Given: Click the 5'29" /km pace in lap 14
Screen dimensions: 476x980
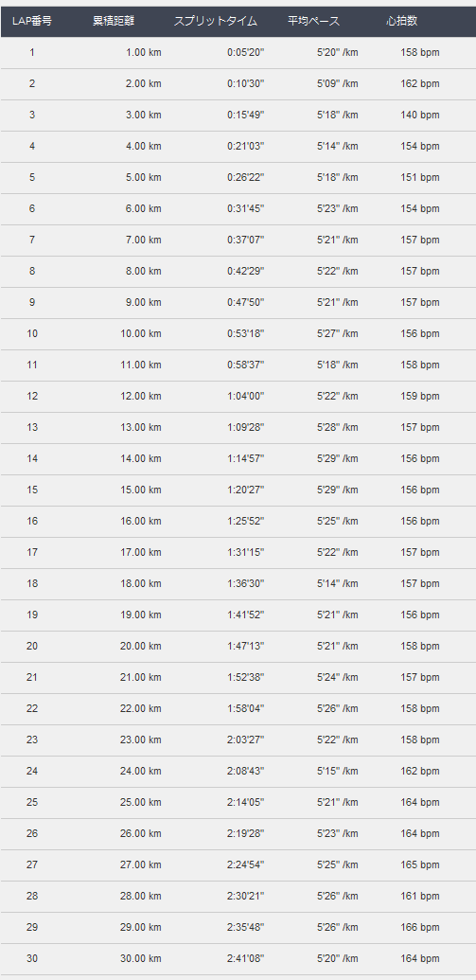Looking at the screenshot, I should coord(337,458).
